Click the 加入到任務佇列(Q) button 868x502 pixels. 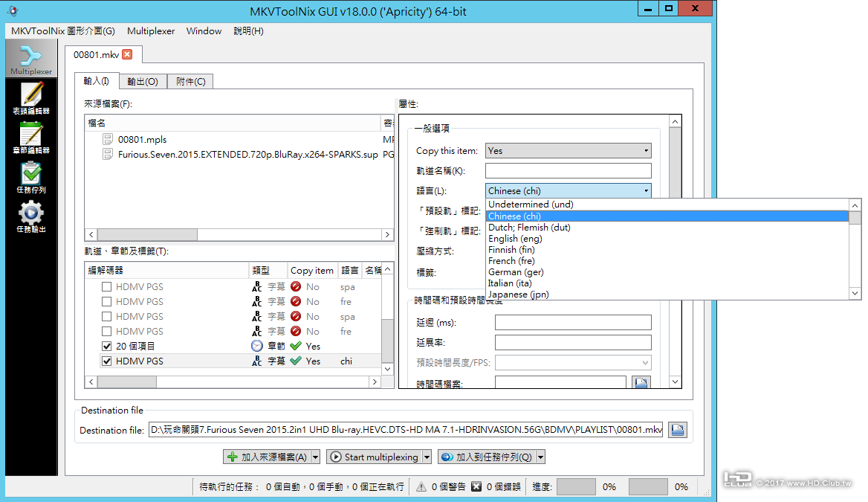coord(488,457)
